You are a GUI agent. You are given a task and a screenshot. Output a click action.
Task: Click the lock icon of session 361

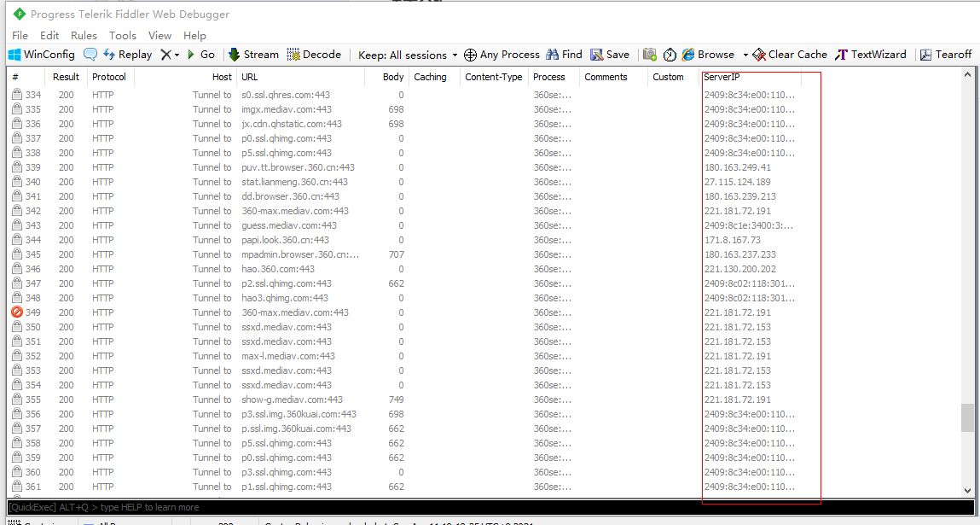(x=17, y=487)
